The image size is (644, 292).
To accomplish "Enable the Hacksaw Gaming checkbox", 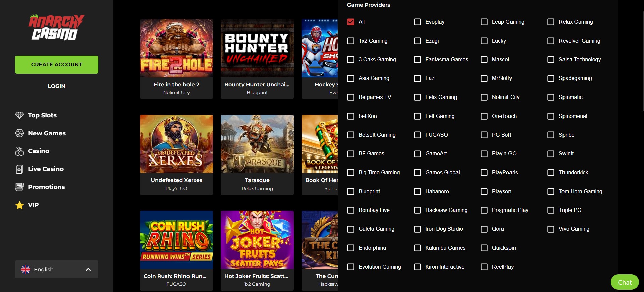I will click(x=418, y=210).
